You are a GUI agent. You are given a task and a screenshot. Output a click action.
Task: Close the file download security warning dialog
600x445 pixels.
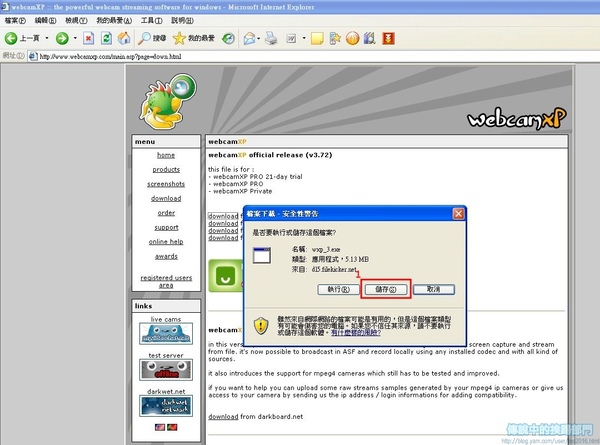coord(458,214)
